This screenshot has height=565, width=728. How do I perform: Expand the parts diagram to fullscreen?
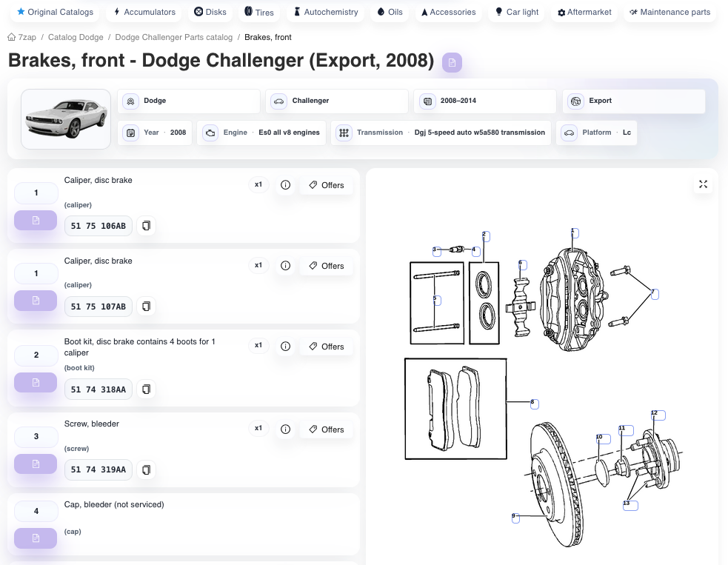pos(703,184)
